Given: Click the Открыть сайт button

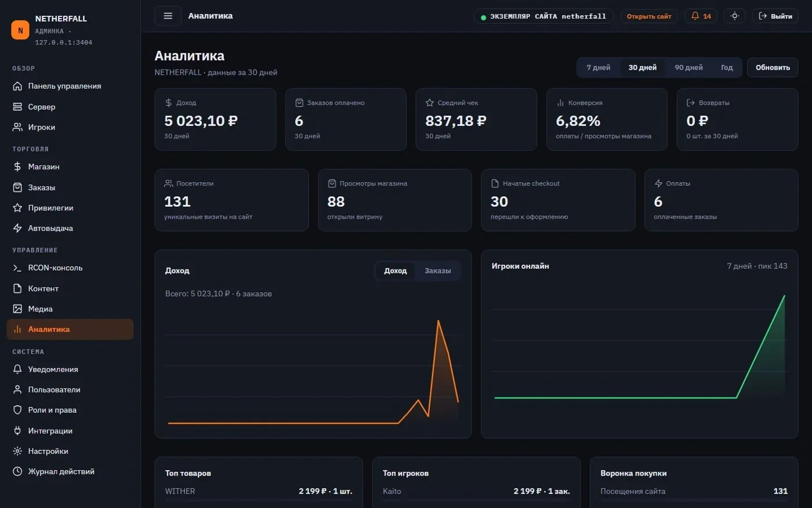Looking at the screenshot, I should tap(649, 16).
